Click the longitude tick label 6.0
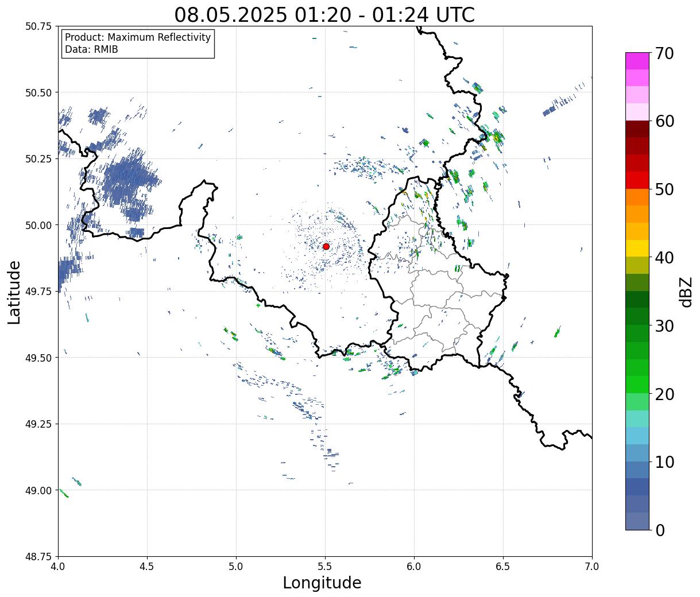The image size is (700, 597). [414, 566]
